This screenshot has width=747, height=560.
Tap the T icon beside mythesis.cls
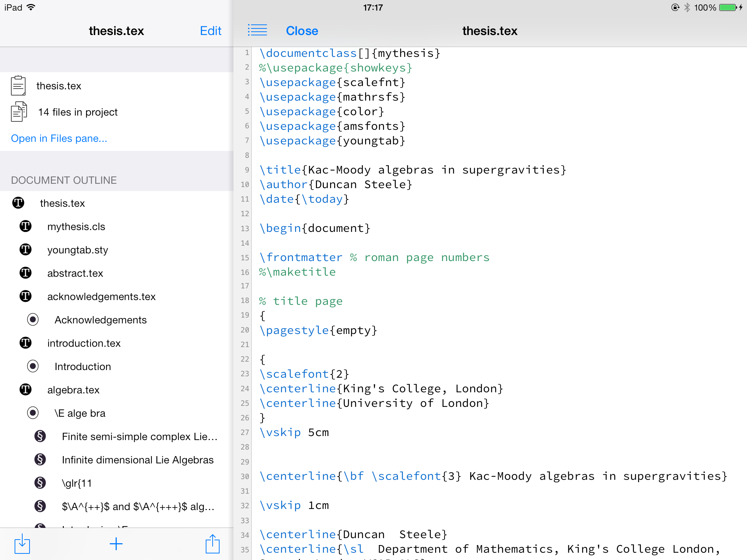tap(26, 226)
